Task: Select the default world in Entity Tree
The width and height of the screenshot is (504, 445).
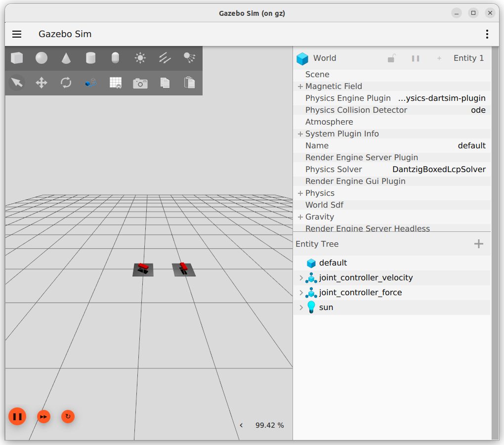Action: click(392, 263)
